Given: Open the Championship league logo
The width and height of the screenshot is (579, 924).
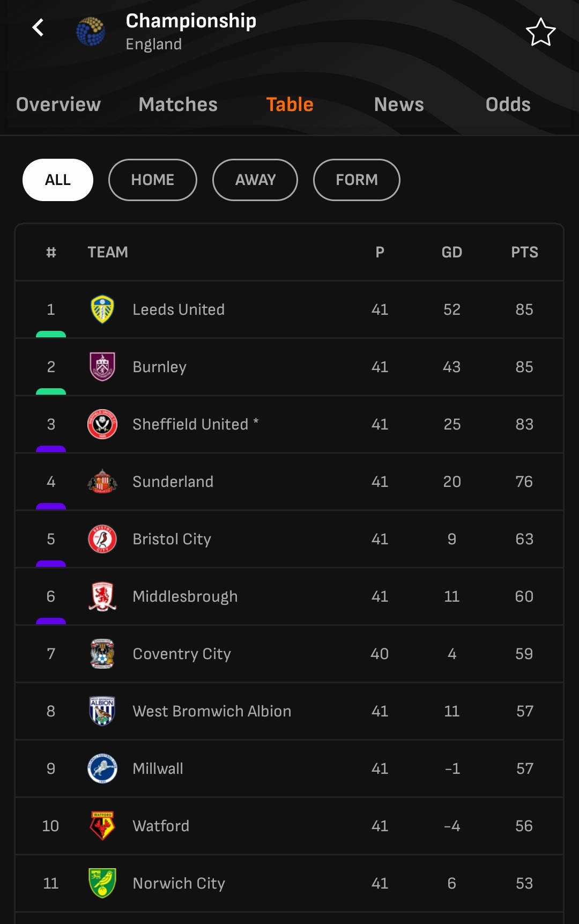Looking at the screenshot, I should (91, 32).
